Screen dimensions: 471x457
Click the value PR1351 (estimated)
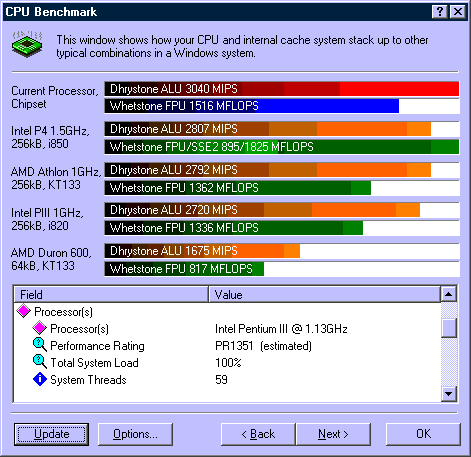pyautogui.click(x=263, y=346)
